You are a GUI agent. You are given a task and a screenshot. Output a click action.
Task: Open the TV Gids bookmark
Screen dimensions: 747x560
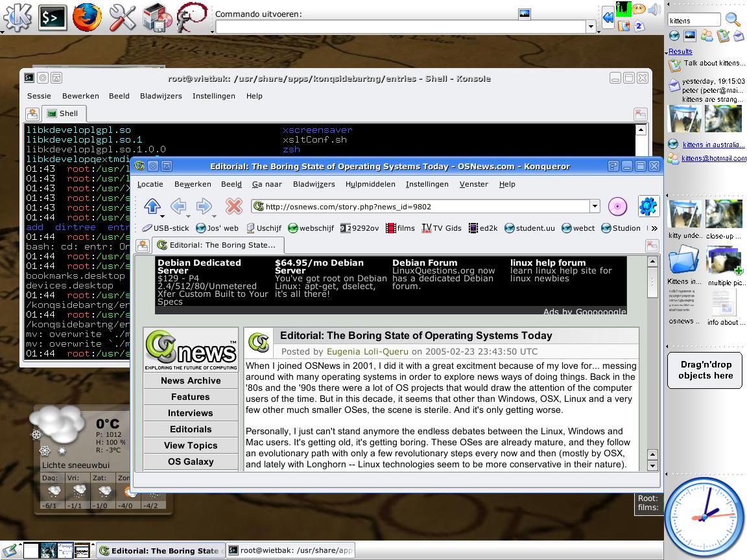(442, 228)
